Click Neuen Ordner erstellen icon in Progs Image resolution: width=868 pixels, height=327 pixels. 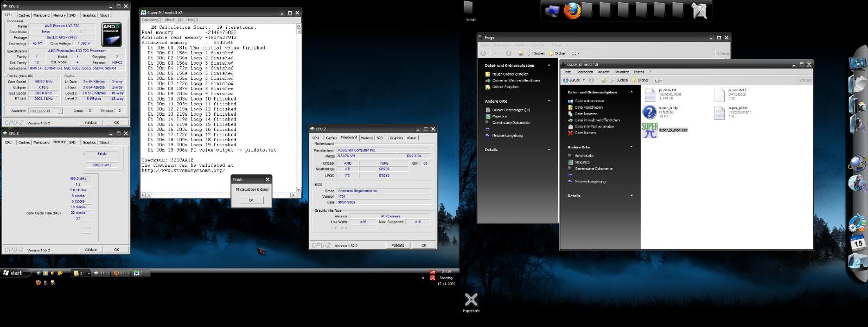coord(488,74)
